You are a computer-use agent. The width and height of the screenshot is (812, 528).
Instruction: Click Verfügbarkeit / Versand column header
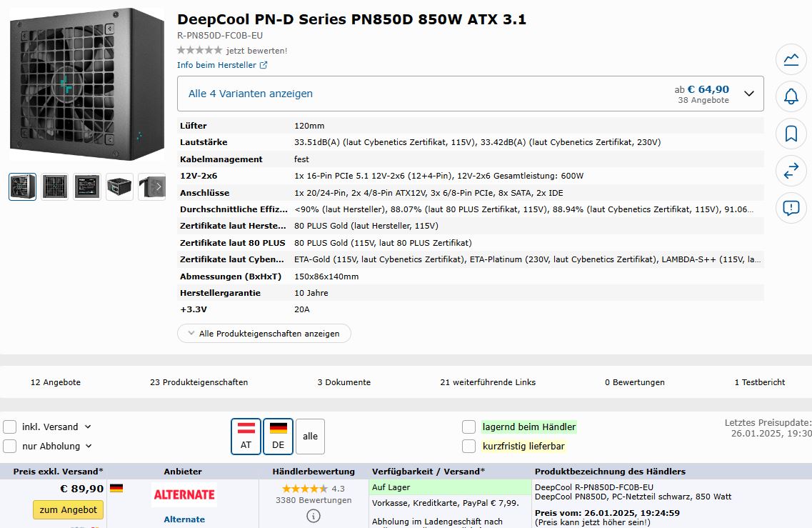pyautogui.click(x=428, y=472)
